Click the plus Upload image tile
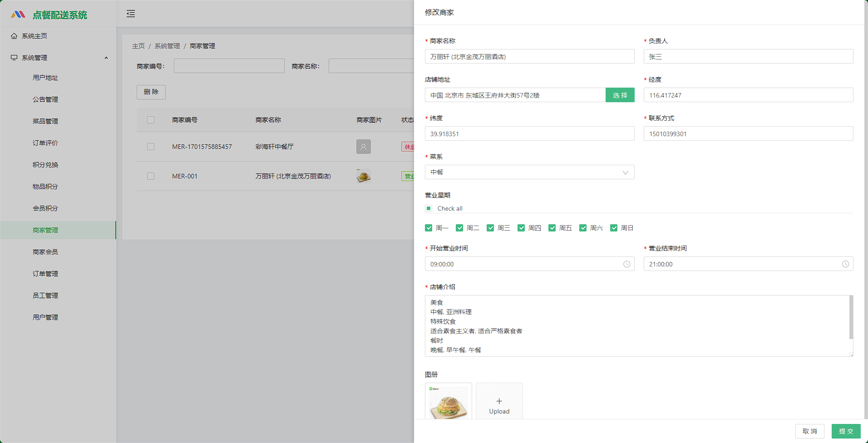The width and height of the screenshot is (868, 443). point(499,401)
